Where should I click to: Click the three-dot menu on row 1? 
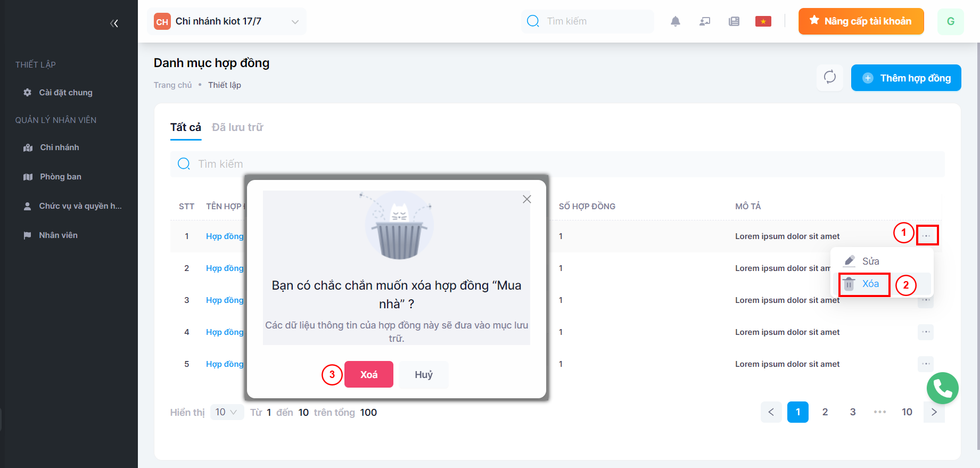click(x=926, y=235)
